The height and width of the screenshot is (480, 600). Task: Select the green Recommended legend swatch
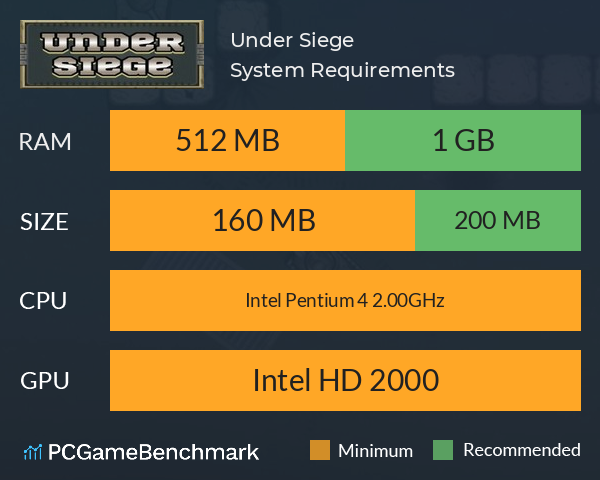pyautogui.click(x=443, y=450)
